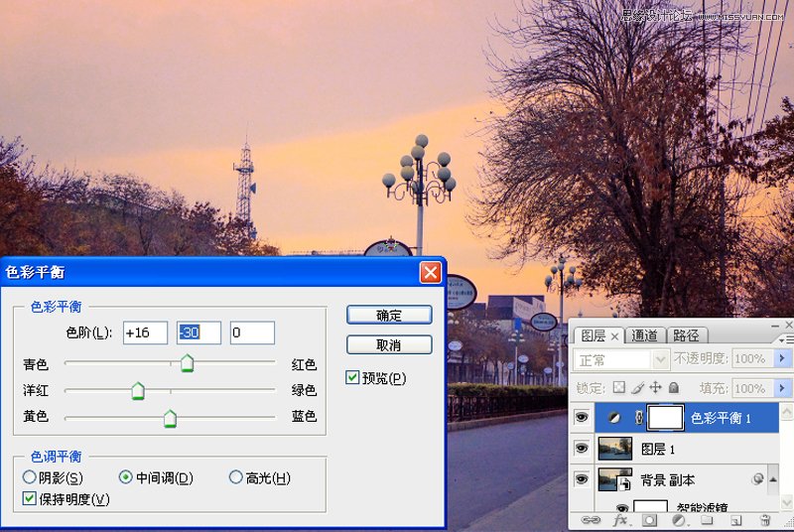
Task: Switch to the 路径 tab
Action: pyautogui.click(x=686, y=335)
